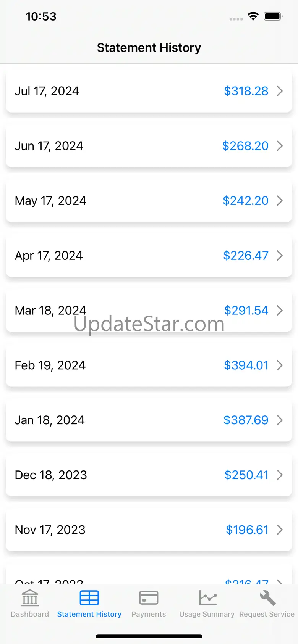Viewport: 298px width, 644px height.
Task: Tap the Dashboard bank building icon
Action: pos(30,598)
